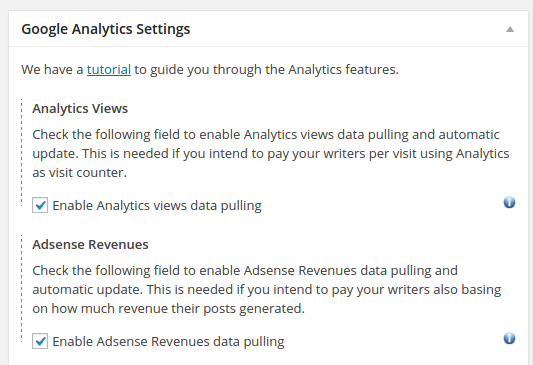Click the 'Enable Analytics views data pulling' label
The image size is (533, 365).
coord(157,206)
